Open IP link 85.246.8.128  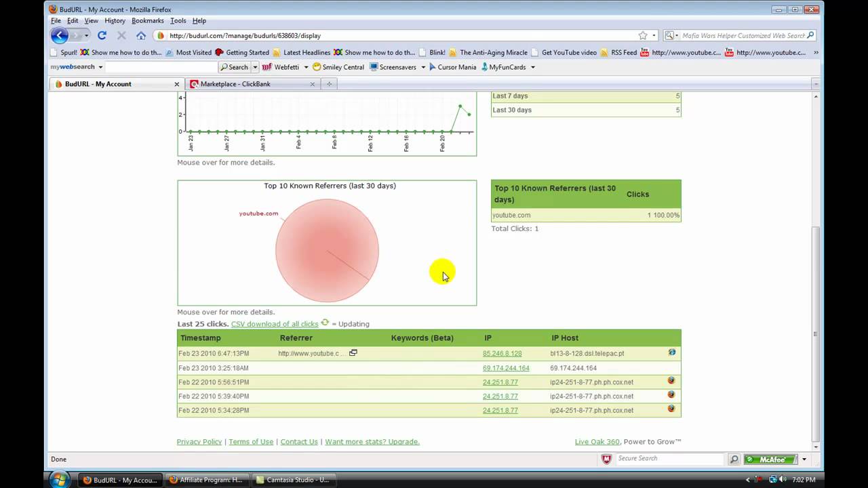(502, 354)
